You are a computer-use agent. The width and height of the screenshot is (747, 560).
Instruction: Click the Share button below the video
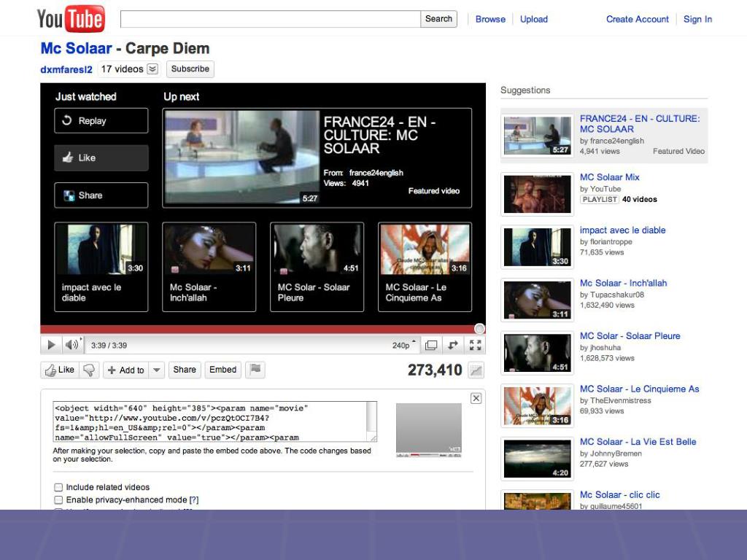[185, 370]
